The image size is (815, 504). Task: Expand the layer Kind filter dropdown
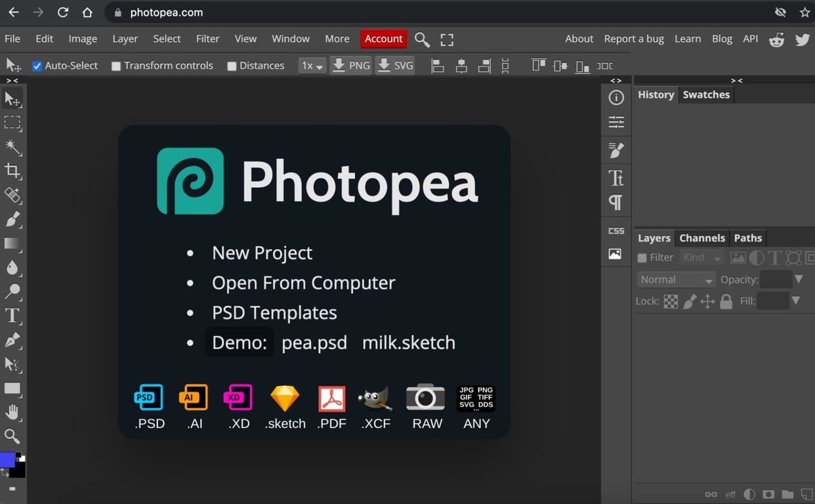pyautogui.click(x=702, y=257)
